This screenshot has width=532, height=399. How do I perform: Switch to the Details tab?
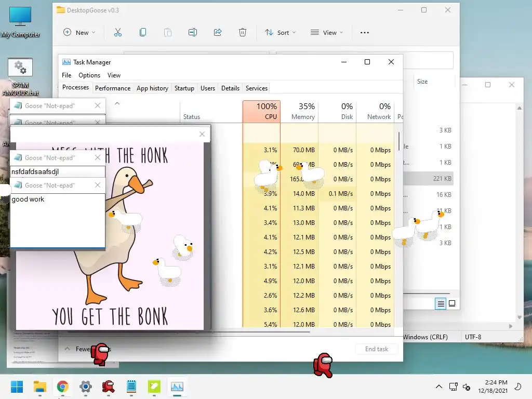pyautogui.click(x=230, y=88)
